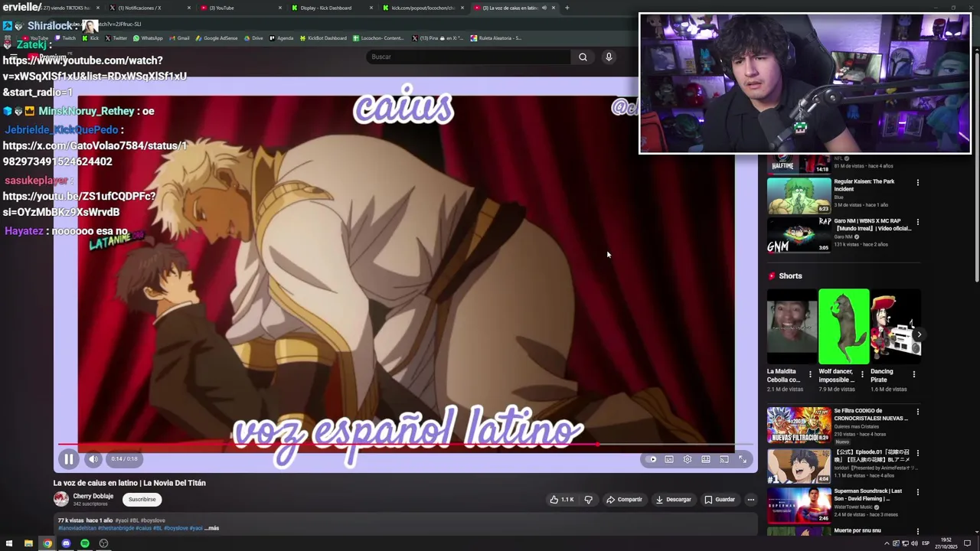Mute the video volume
This screenshot has height=551, width=980.
click(93, 459)
